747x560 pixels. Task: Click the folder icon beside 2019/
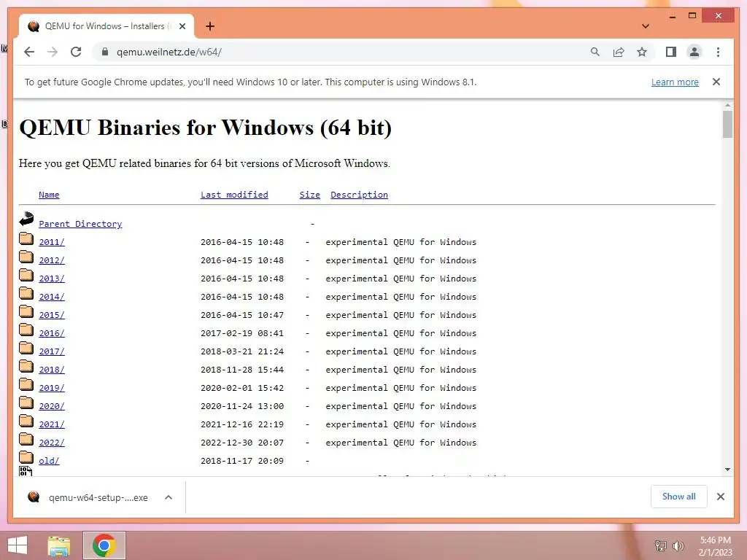click(x=26, y=384)
